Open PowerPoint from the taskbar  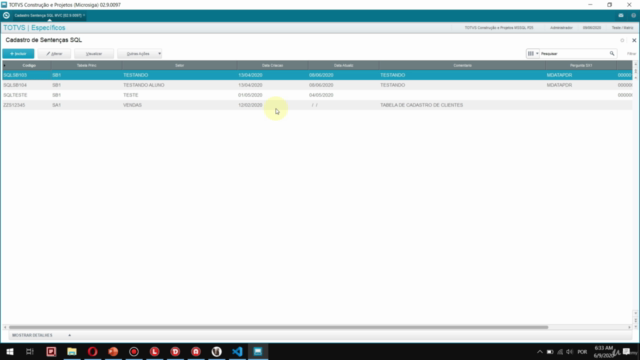point(113,351)
